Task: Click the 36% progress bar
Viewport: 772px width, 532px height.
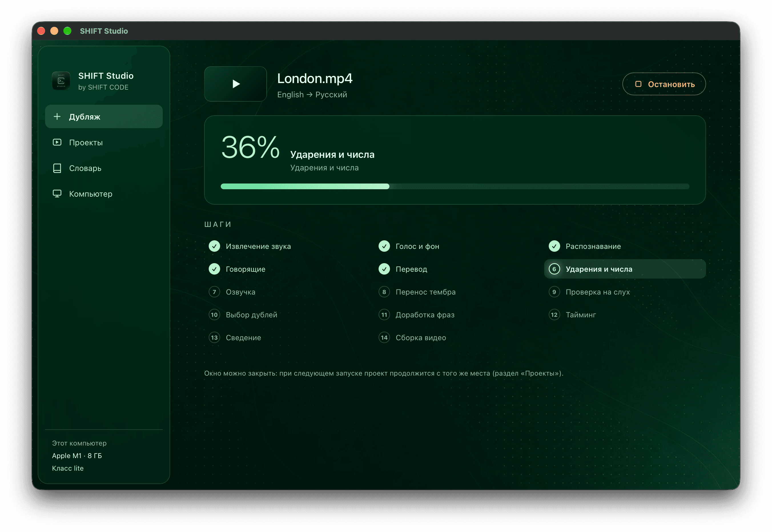Action: pos(455,186)
